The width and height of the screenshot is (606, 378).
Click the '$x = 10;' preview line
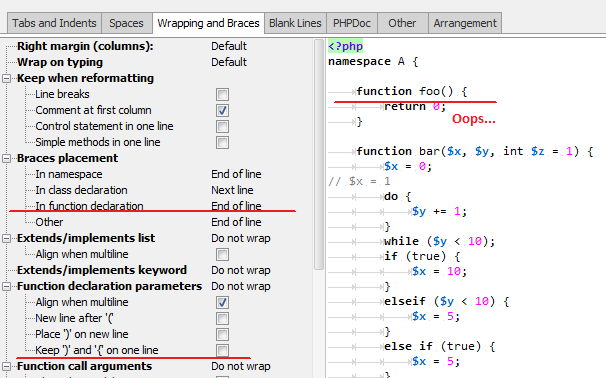(439, 271)
